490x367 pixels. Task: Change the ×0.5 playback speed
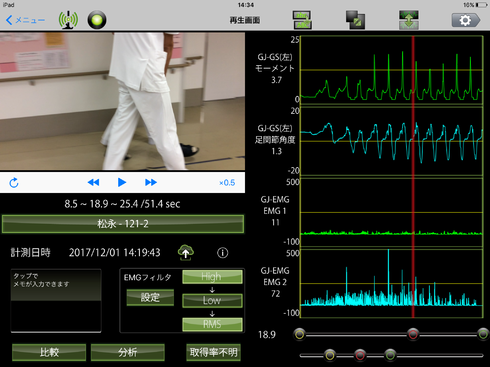(227, 183)
